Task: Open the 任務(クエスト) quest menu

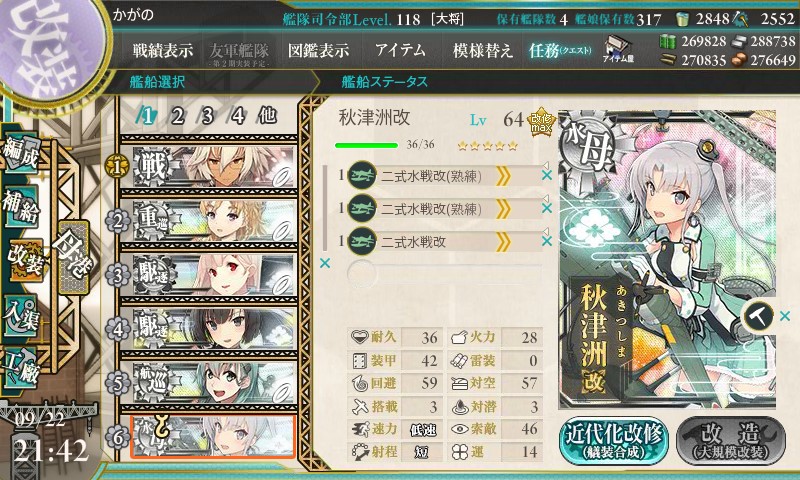Action: click(x=560, y=50)
